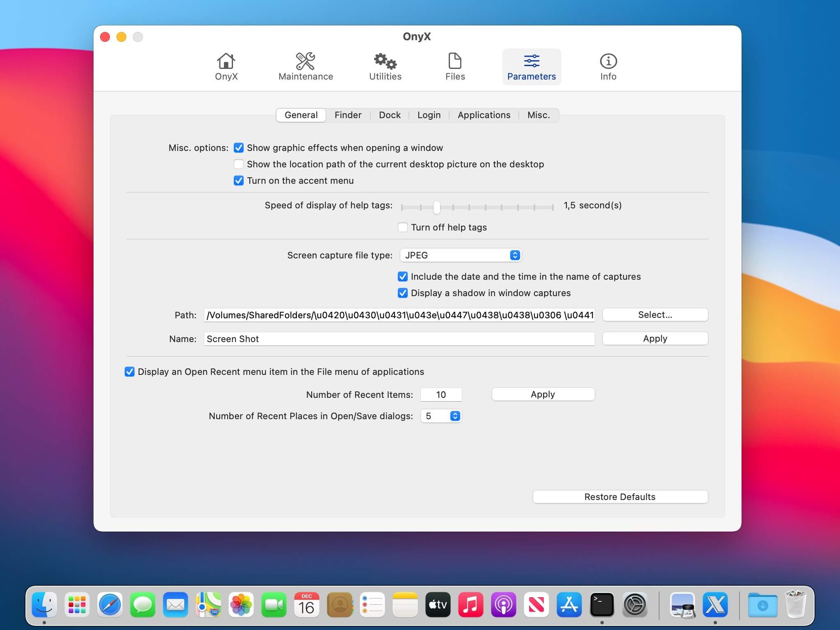Click the Number of Recent Items field
Screen dimensions: 840x630
tap(441, 395)
